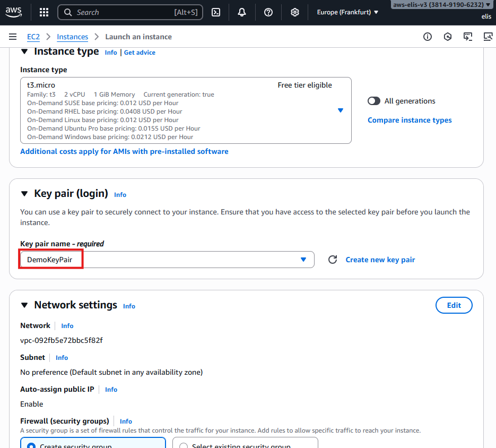Click the AWS logo home icon
Screen dimensions: 496x448
(14, 12)
